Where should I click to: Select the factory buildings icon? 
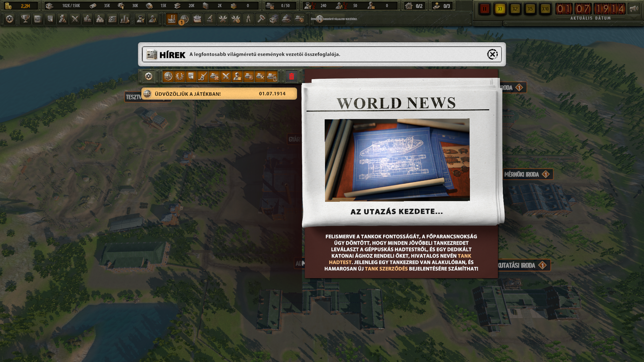(x=171, y=19)
